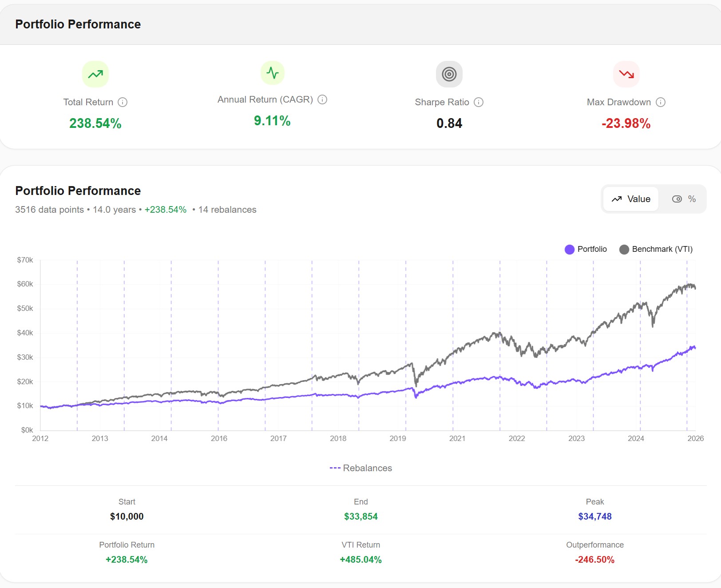Click the Peak value $34,748

[x=594, y=516]
